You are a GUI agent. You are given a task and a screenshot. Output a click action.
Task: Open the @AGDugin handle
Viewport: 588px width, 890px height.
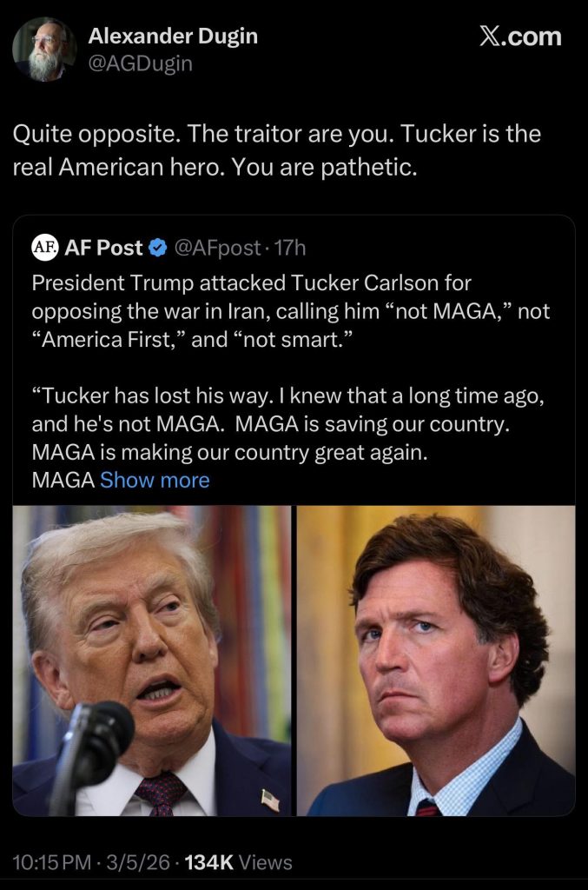pos(141,63)
